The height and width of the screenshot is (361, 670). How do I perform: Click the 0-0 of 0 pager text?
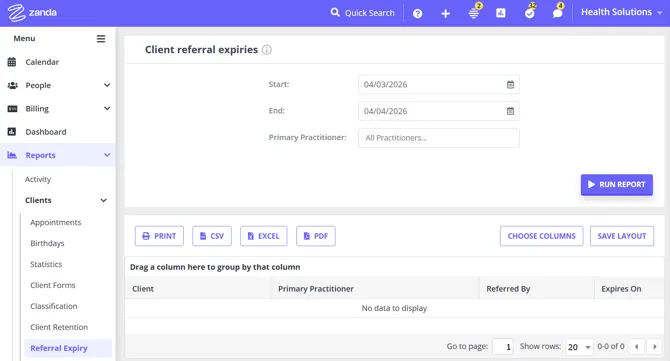point(611,346)
